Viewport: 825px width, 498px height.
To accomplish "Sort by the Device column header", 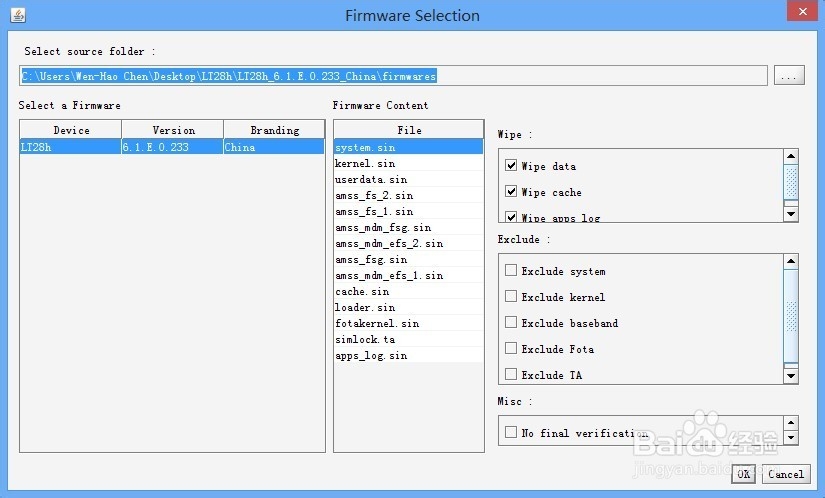I will (x=71, y=130).
